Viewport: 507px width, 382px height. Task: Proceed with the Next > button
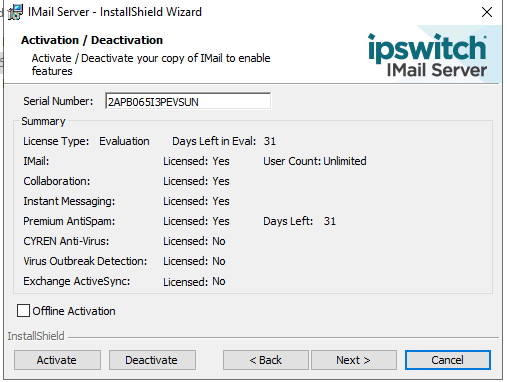(354, 360)
